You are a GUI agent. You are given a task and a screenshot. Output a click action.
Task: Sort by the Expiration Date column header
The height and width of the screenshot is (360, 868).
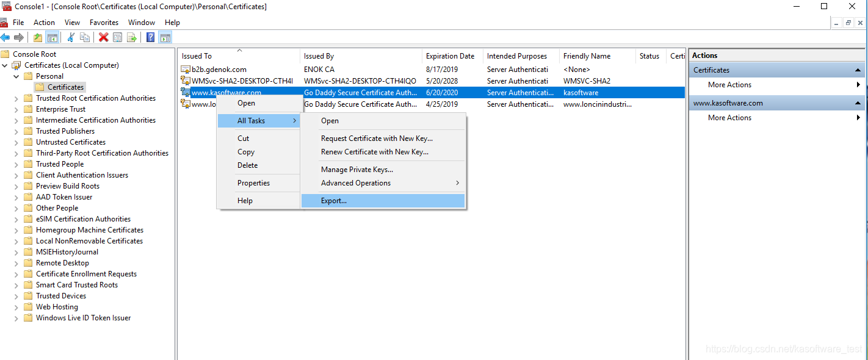(x=452, y=56)
